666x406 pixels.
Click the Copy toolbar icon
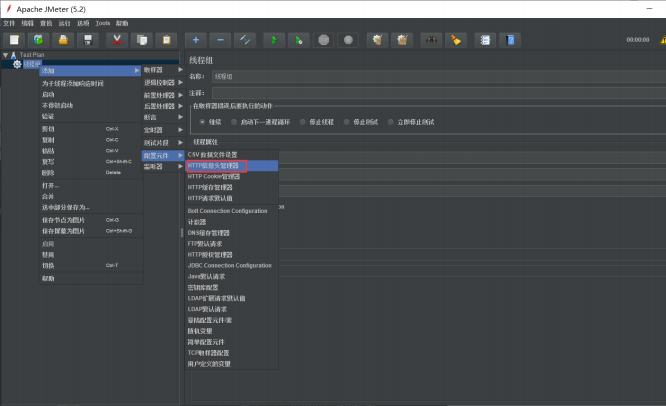[142, 40]
